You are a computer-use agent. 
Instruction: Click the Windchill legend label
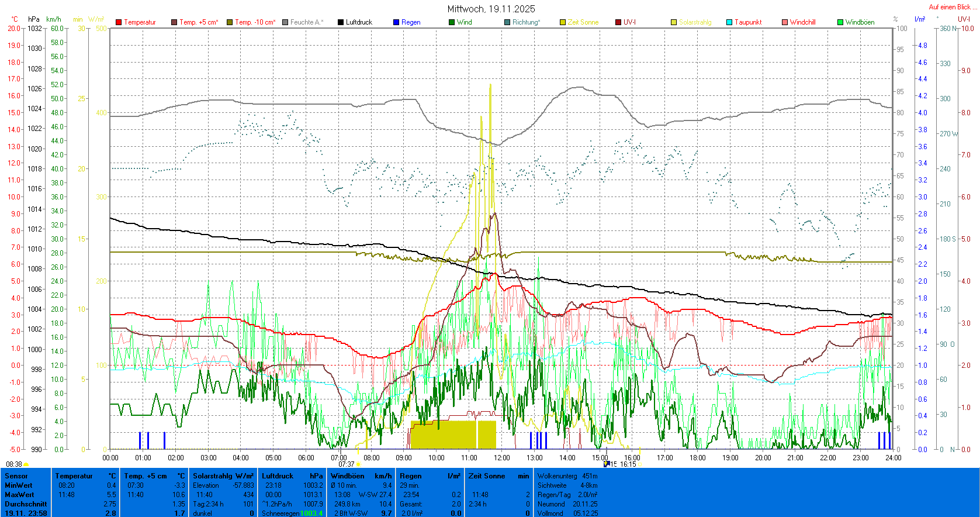click(802, 22)
